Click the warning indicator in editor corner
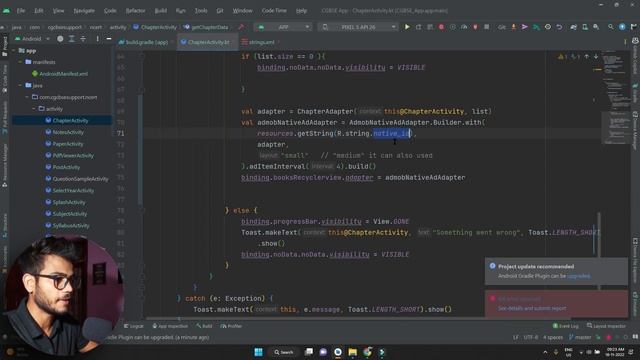This screenshot has width=640, height=360. (x=562, y=56)
